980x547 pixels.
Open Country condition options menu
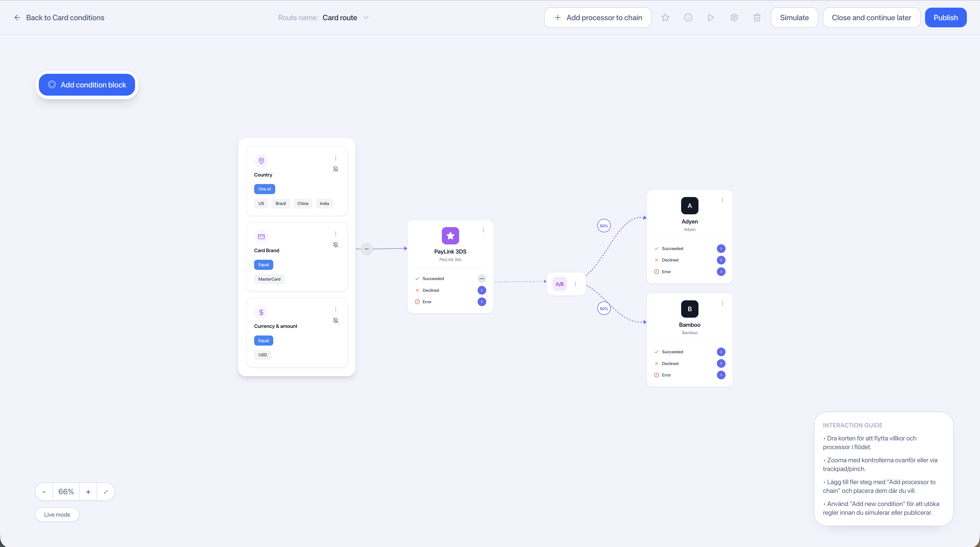[336, 158]
